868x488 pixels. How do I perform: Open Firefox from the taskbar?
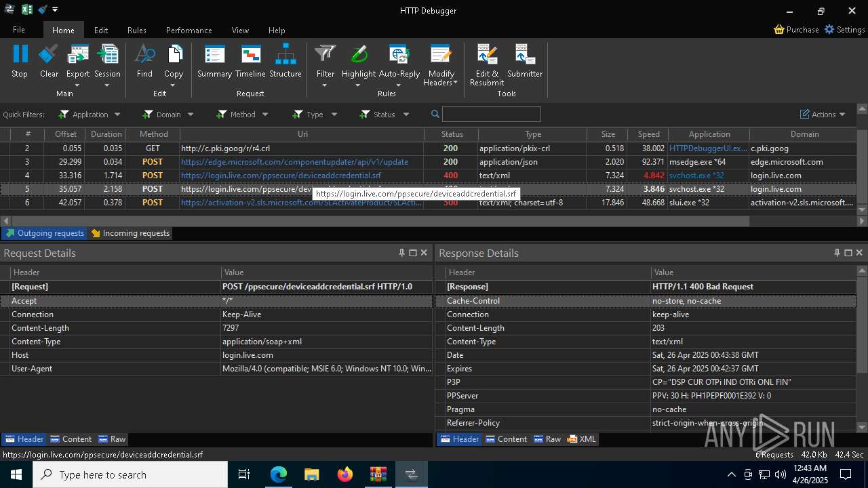tap(345, 474)
